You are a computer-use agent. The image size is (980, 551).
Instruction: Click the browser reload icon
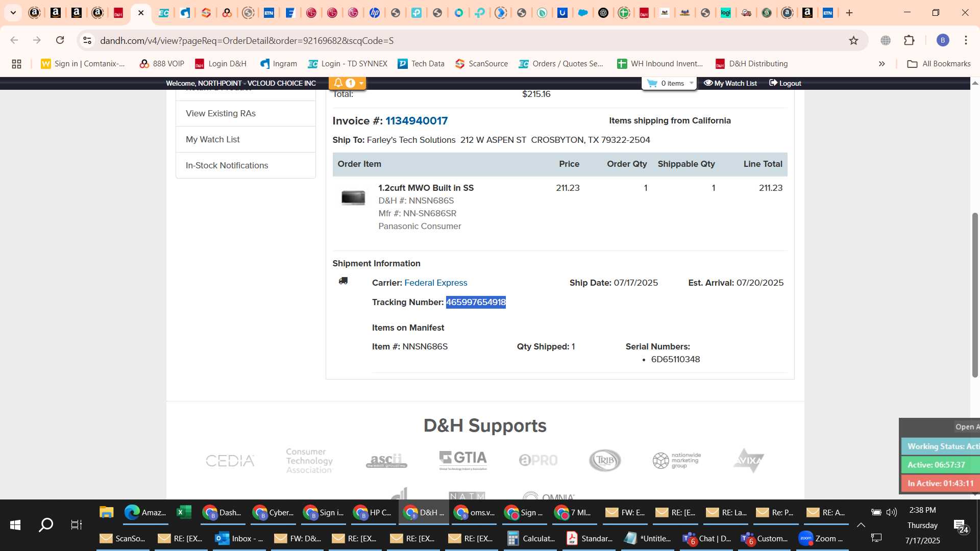60,40
